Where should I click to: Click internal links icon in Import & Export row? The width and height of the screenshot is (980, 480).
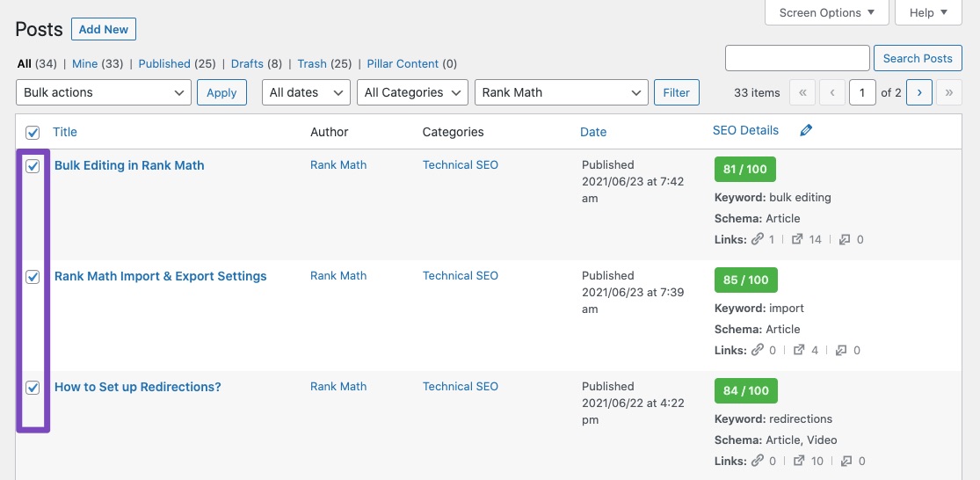(758, 350)
